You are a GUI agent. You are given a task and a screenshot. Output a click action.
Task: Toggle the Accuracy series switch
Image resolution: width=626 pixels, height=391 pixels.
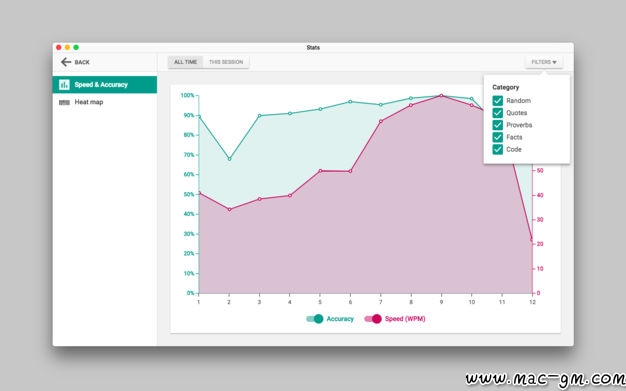tap(315, 319)
